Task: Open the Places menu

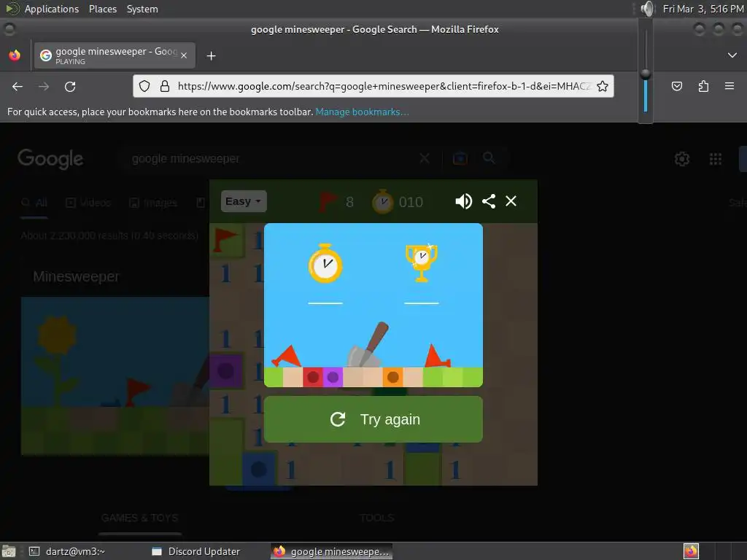Action: click(102, 9)
